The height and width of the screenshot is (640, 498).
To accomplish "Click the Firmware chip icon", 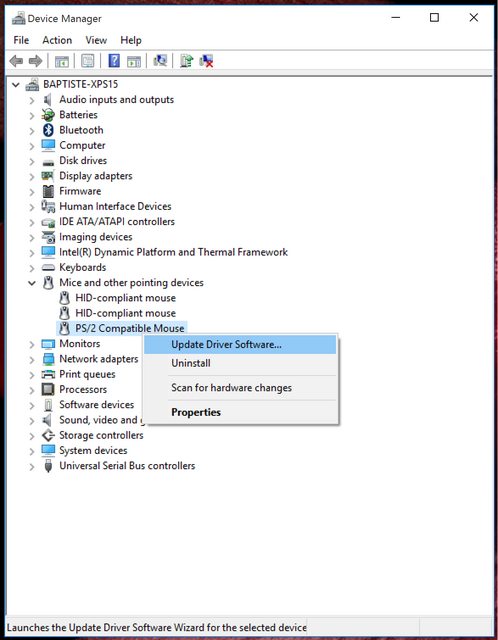I will pos(48,191).
